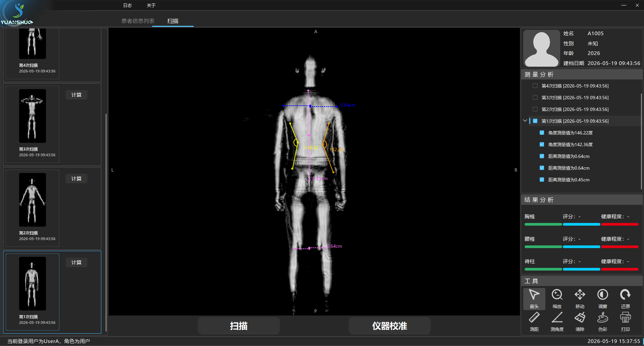Image resolution: width=644 pixels, height=346 pixels.
Task: Click the 0.45cm distance label on scan
Action: pyautogui.click(x=320, y=179)
